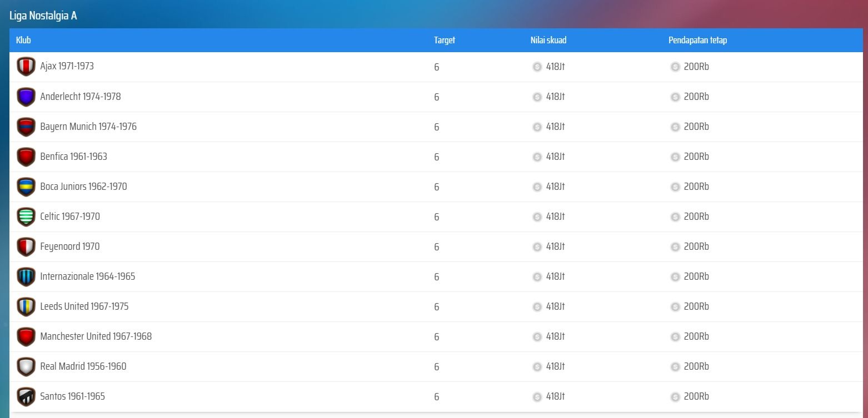Click the coin icon beside Ajax squad value
The height and width of the screenshot is (418, 868).
click(537, 67)
